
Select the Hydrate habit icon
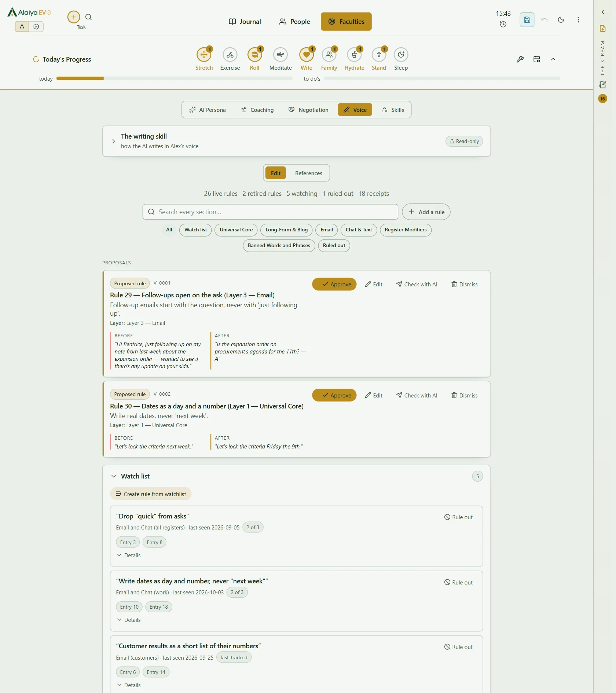pos(354,55)
